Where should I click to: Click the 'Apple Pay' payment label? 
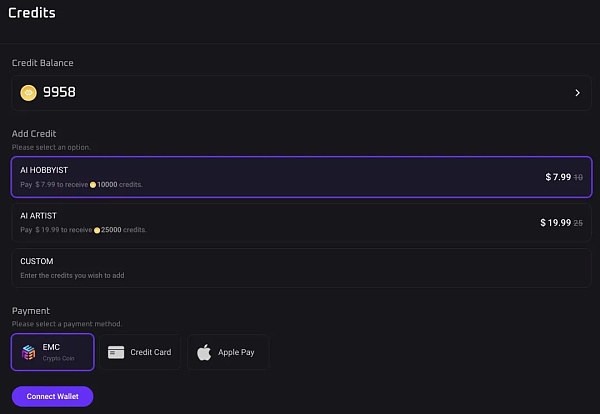[238, 352]
